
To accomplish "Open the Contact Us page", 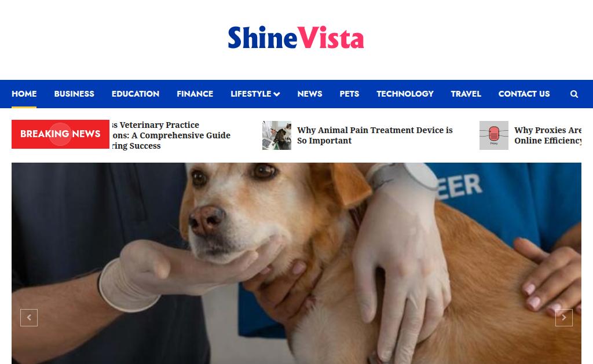I will coord(524,94).
